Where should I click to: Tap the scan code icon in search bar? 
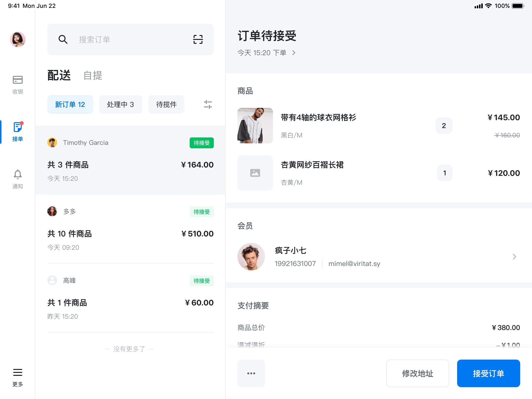pos(198,39)
